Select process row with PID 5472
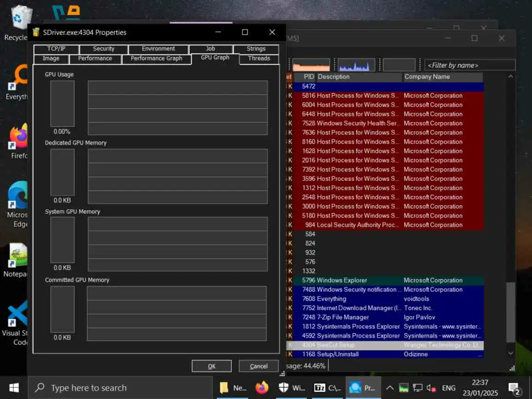This screenshot has height=399, width=532. [x=385, y=86]
